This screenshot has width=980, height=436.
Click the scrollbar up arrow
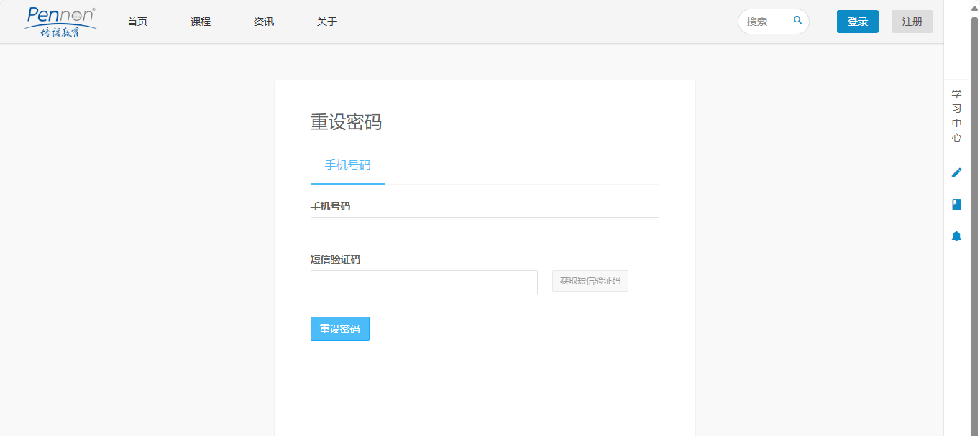(974, 6)
